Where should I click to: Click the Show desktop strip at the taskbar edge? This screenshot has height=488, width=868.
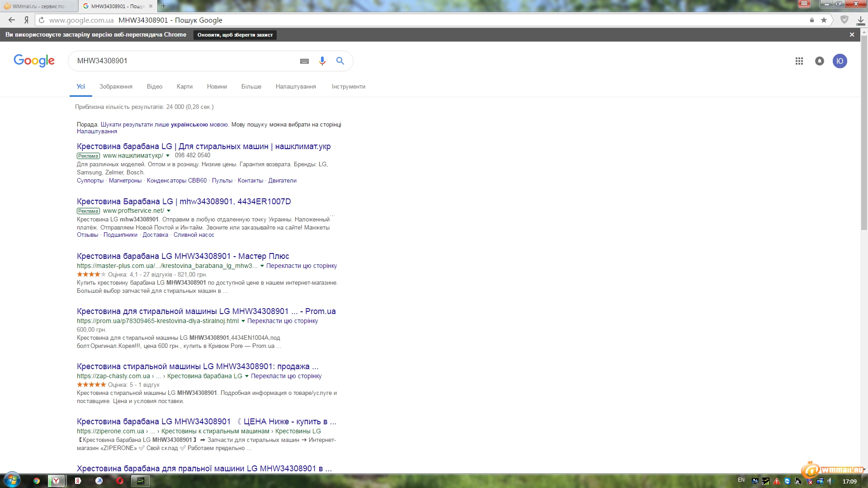[x=865, y=481]
